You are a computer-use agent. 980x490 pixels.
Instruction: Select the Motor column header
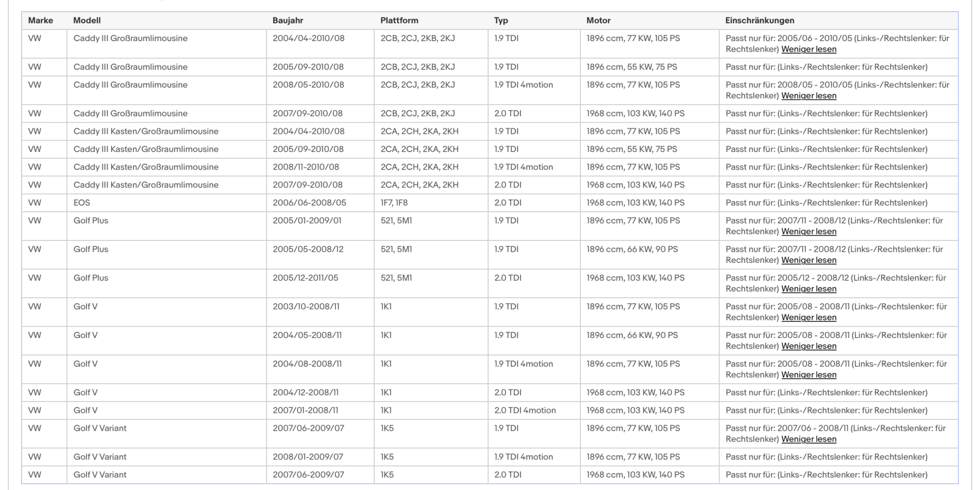click(x=599, y=21)
